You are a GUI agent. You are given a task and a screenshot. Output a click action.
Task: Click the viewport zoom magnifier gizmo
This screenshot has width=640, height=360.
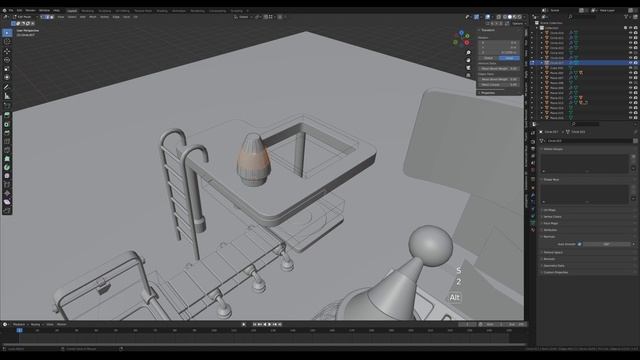pyautogui.click(x=468, y=53)
